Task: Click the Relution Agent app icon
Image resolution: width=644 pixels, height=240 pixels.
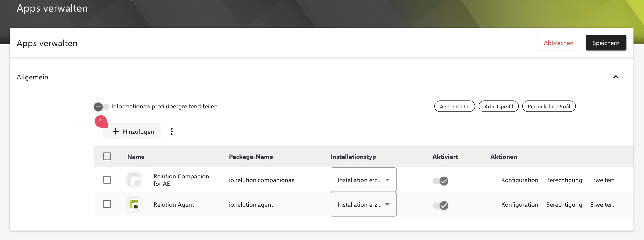Action: click(134, 204)
